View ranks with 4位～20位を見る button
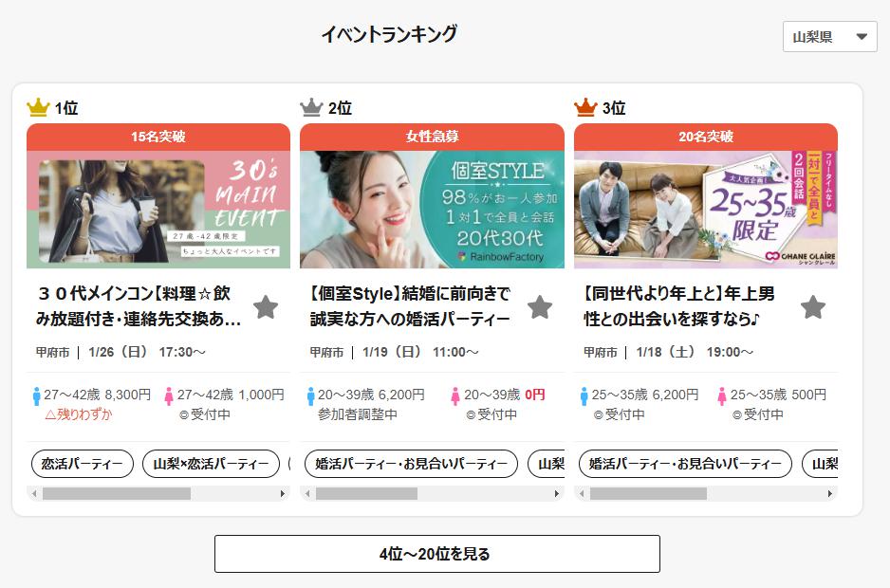Viewport: 890px width, 588px height. [x=437, y=554]
